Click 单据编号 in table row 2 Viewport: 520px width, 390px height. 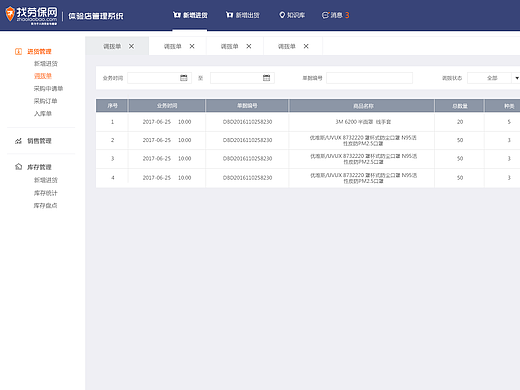point(247,140)
